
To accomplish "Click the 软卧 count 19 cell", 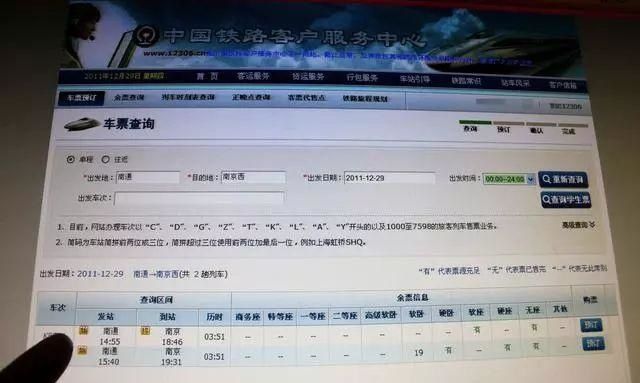I will 418,352.
